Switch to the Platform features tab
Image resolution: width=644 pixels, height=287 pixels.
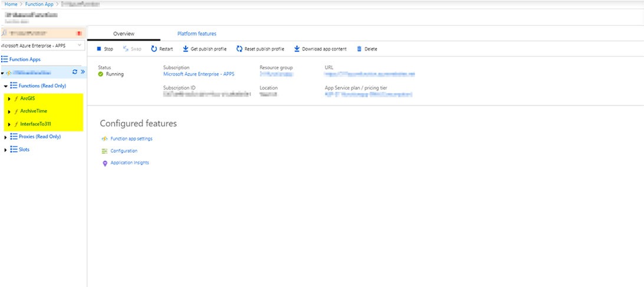coord(197,34)
